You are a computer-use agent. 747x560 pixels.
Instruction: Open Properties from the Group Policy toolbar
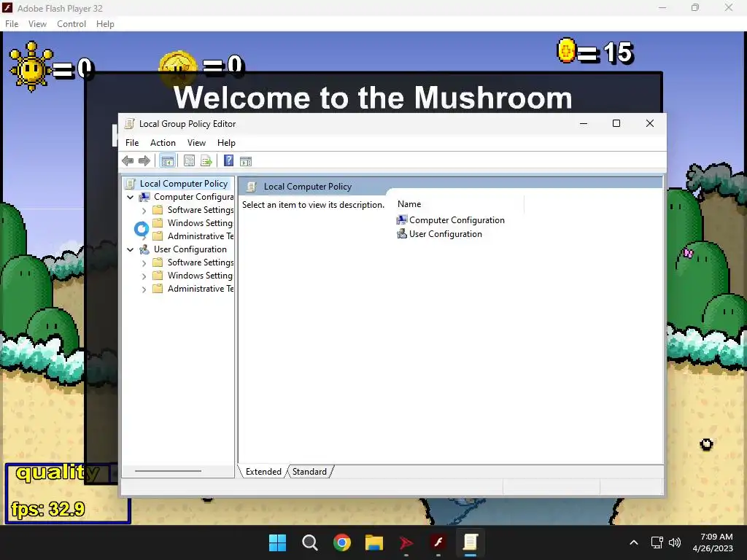click(x=189, y=161)
